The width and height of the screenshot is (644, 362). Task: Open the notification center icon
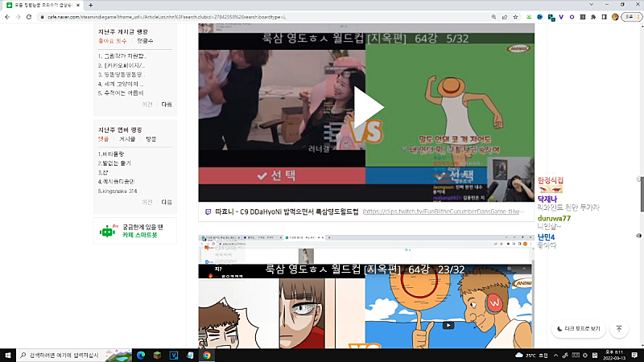pyautogui.click(x=634, y=356)
